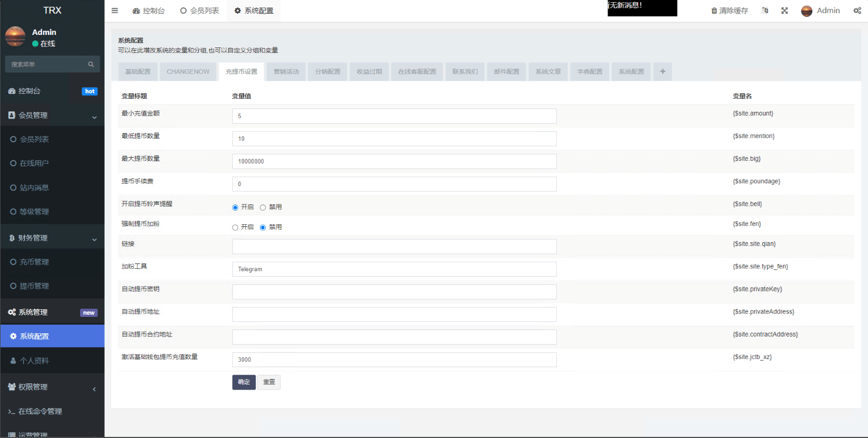Click the 重置 reset button
868x438 pixels.
click(269, 382)
